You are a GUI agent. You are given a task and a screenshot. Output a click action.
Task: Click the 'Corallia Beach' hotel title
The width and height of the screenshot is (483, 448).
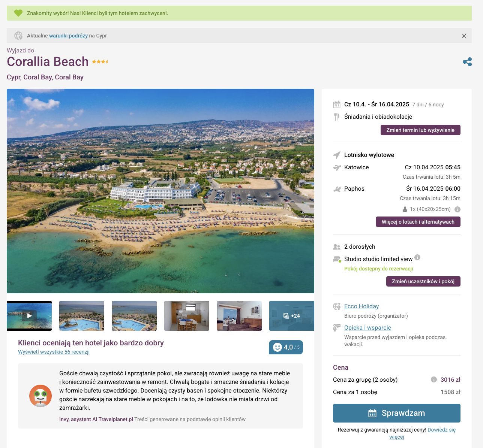pos(48,61)
